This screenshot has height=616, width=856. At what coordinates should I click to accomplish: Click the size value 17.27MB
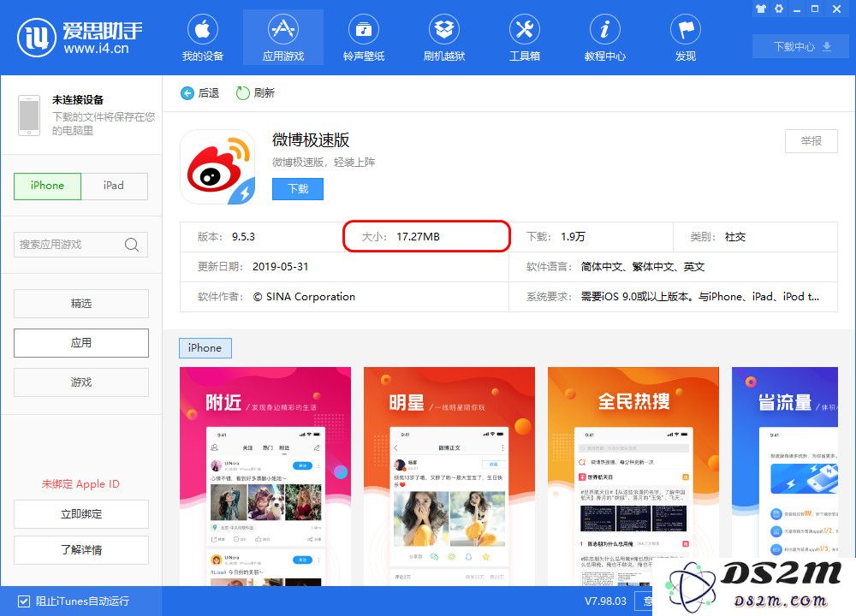(419, 237)
